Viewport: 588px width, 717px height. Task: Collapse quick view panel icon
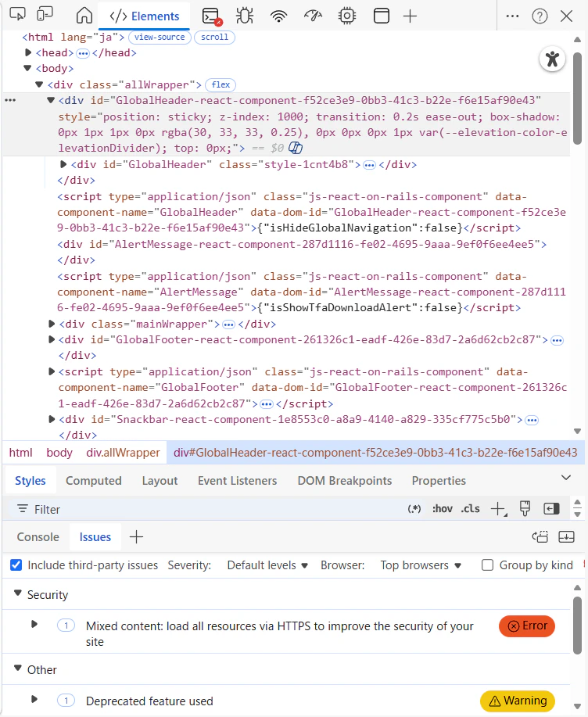[567, 537]
